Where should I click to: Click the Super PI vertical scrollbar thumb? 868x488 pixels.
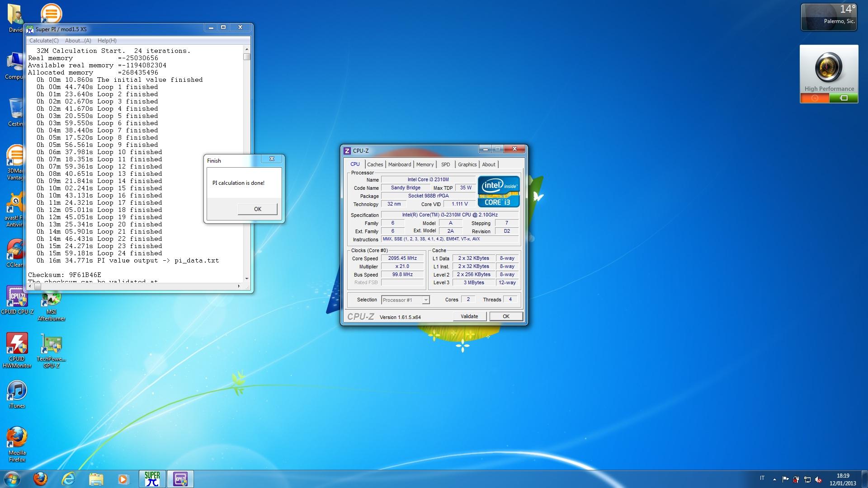pyautogui.click(x=247, y=57)
